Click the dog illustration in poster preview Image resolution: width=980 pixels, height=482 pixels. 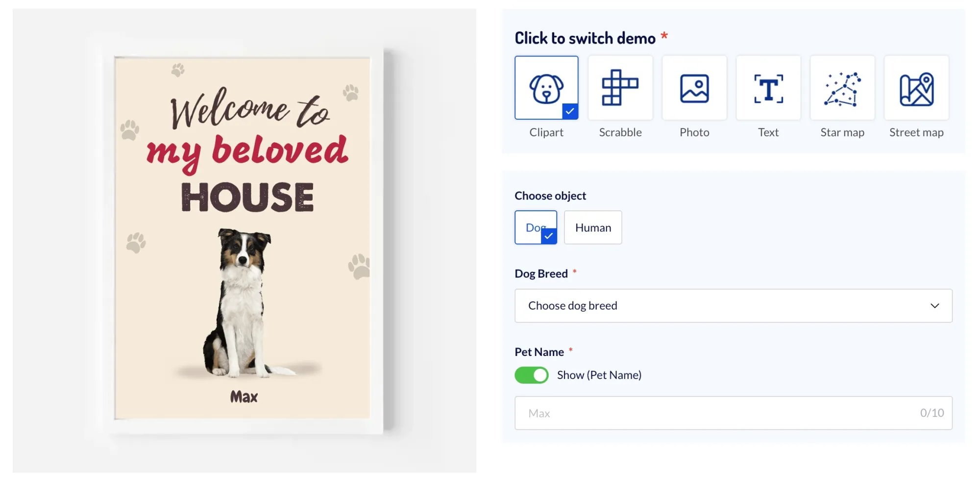tap(240, 304)
